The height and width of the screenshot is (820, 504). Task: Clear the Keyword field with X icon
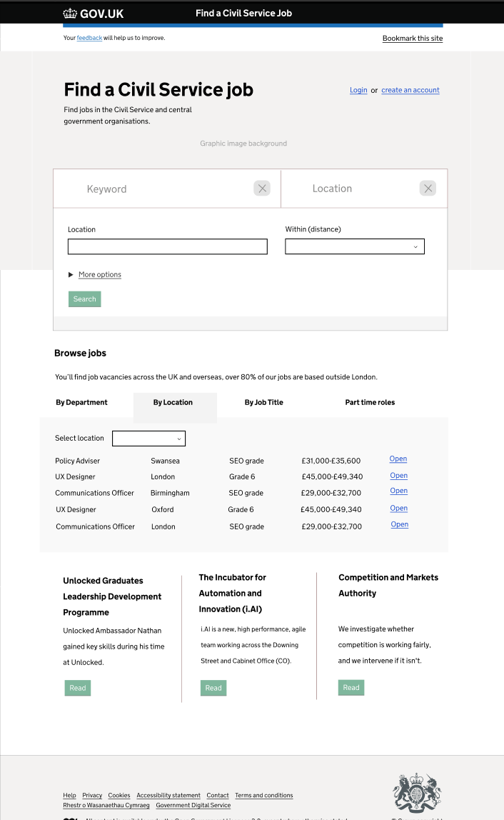click(x=262, y=189)
